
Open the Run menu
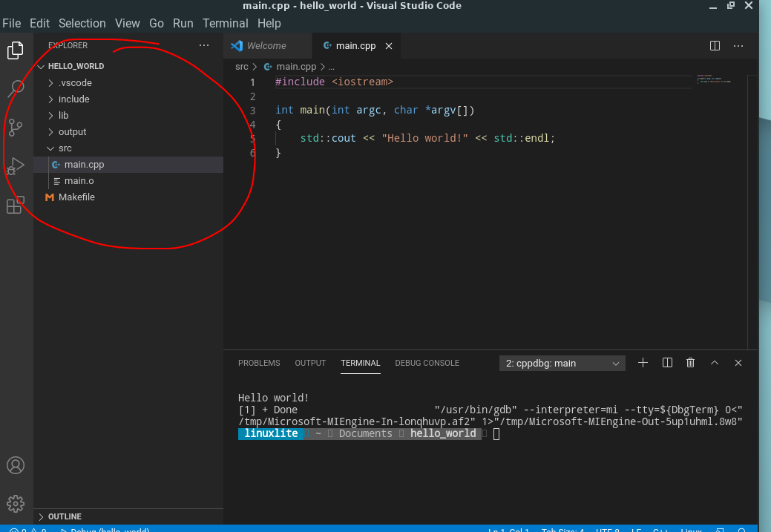click(183, 23)
